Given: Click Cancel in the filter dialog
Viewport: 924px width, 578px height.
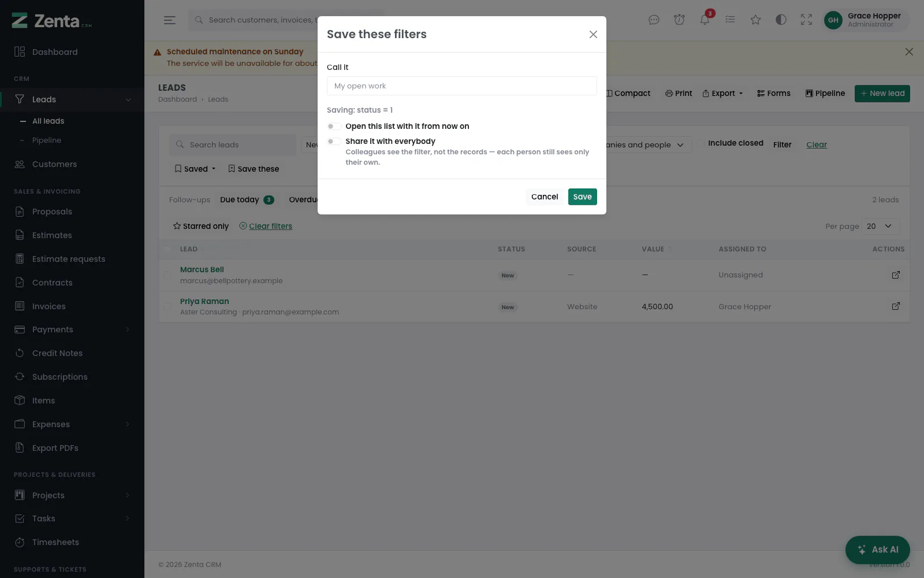Looking at the screenshot, I should click(545, 197).
